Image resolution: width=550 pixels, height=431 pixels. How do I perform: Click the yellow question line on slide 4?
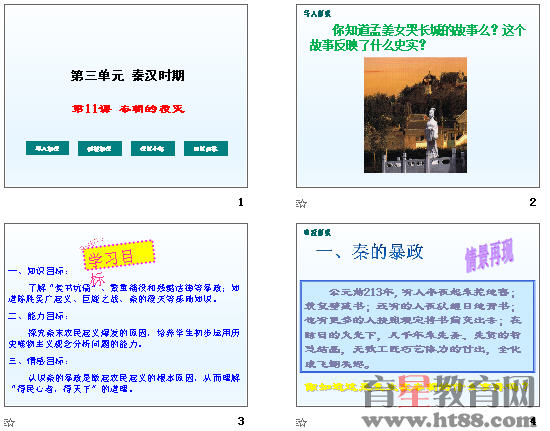tap(416, 388)
